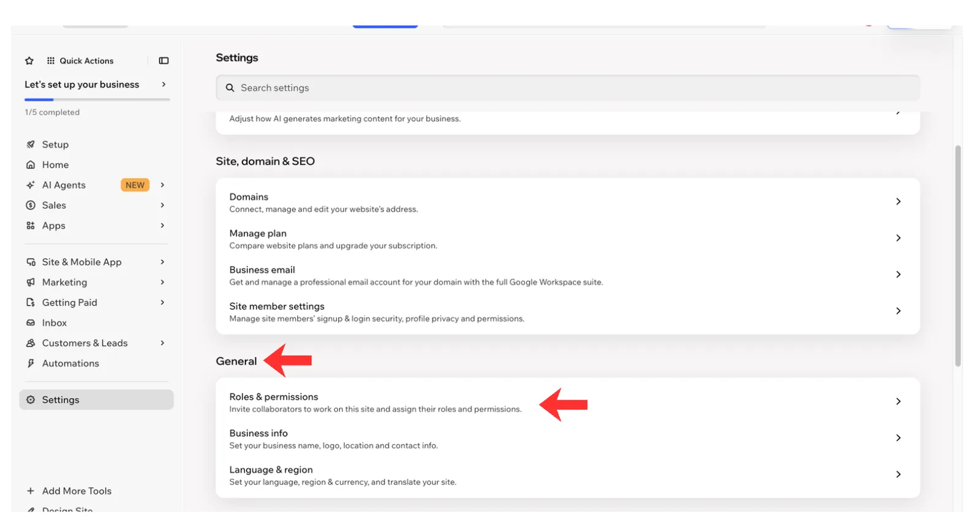Open Roles & permissions
The width and height of the screenshot is (980, 529).
567,402
